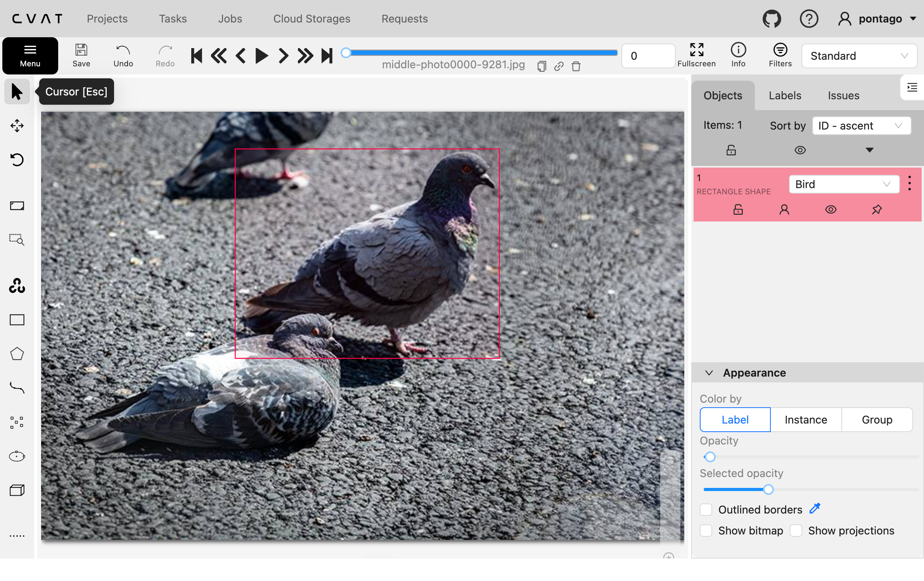This screenshot has width=924, height=581.
Task: Open Sort by ID - ascent dropdown
Action: coord(861,126)
